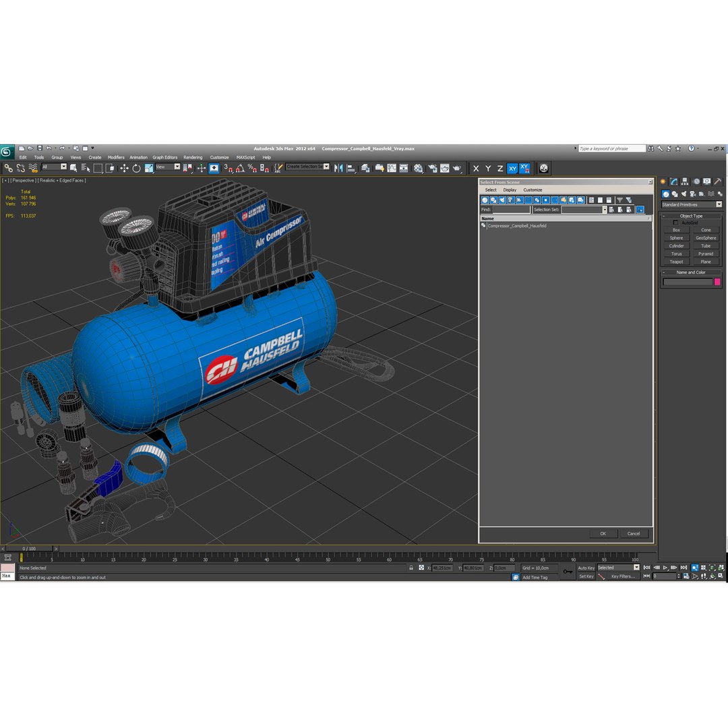Open the Edit menu
Viewport: 728px width, 728px height.
23,157
